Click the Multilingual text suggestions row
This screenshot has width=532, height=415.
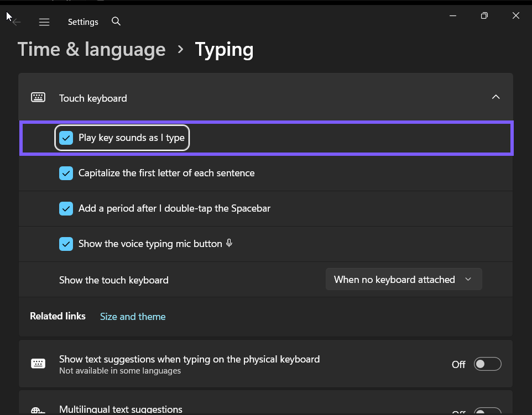click(x=265, y=403)
